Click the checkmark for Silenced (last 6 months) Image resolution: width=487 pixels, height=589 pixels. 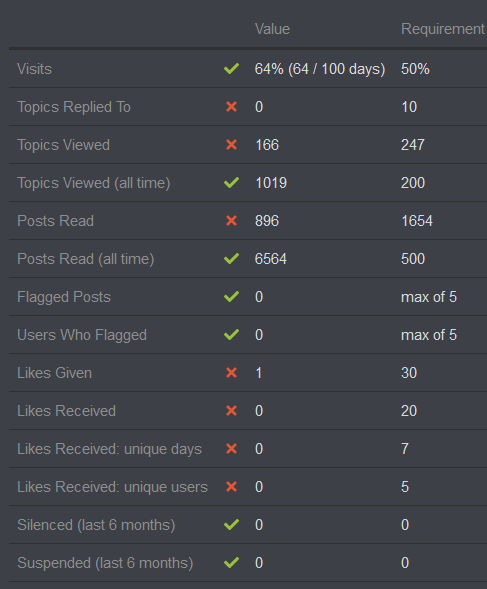coord(231,525)
